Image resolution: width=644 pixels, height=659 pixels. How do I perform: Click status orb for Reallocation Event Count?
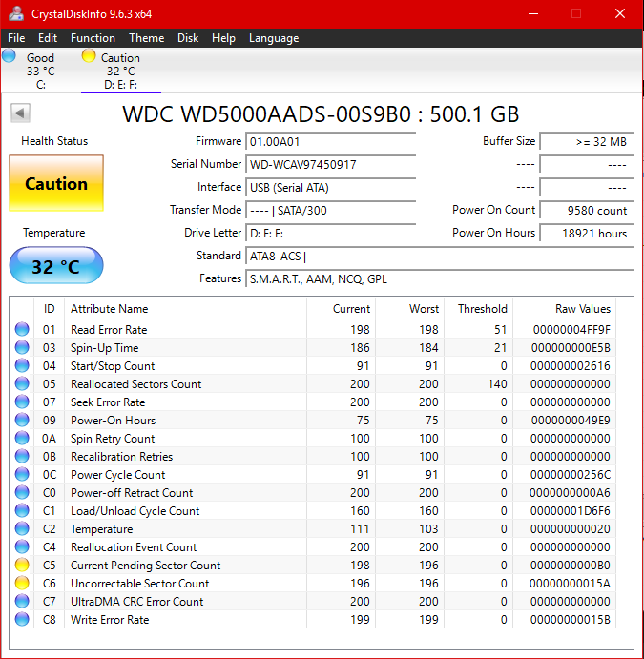pyautogui.click(x=22, y=546)
